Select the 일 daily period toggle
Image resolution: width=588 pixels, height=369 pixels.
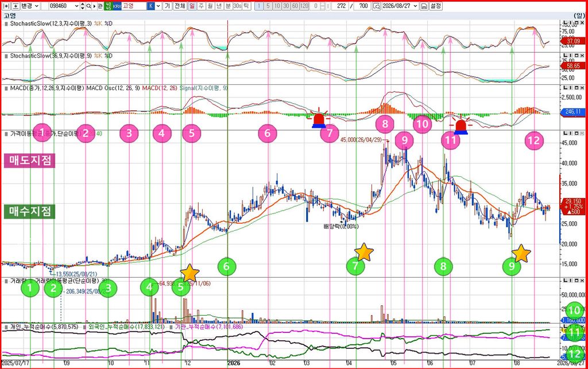tap(192, 6)
